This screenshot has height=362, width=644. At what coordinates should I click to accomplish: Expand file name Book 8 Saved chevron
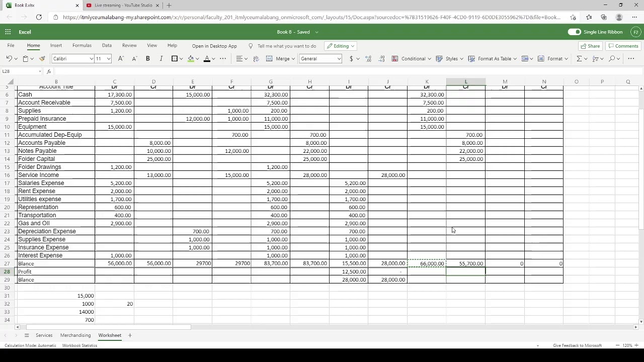316,32
